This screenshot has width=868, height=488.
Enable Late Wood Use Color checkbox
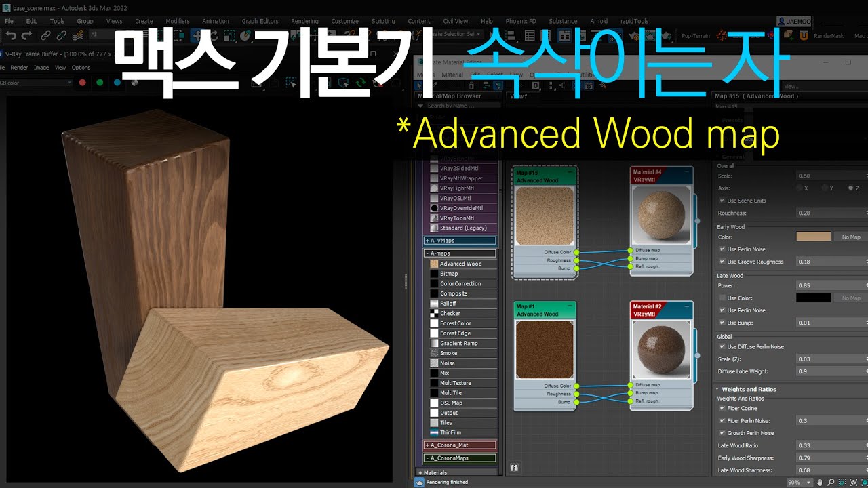coord(722,298)
